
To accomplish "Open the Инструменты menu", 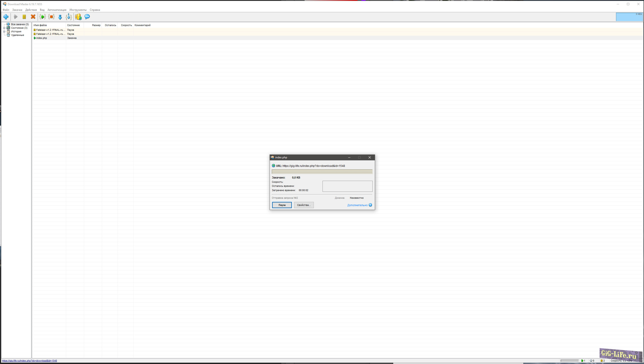I will pos(78,10).
